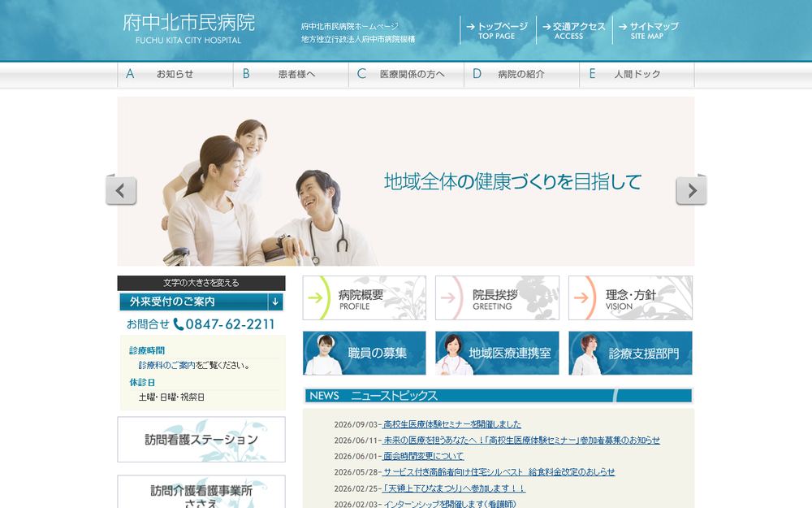812x508 pixels.
Task: Open サイトマップ SITE MAP
Action: point(648,31)
